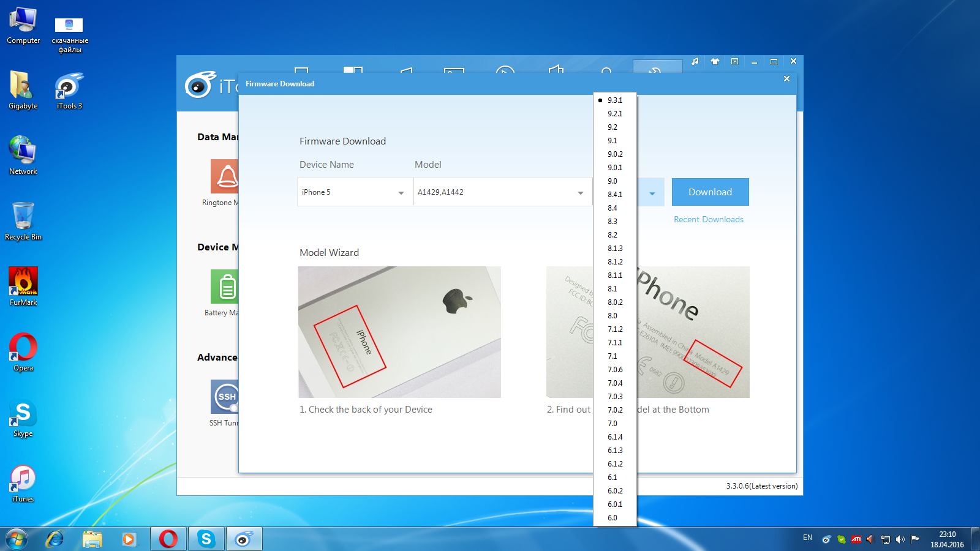This screenshot has height=551, width=980.
Task: Open the Ringtone Maker tool
Action: (224, 176)
